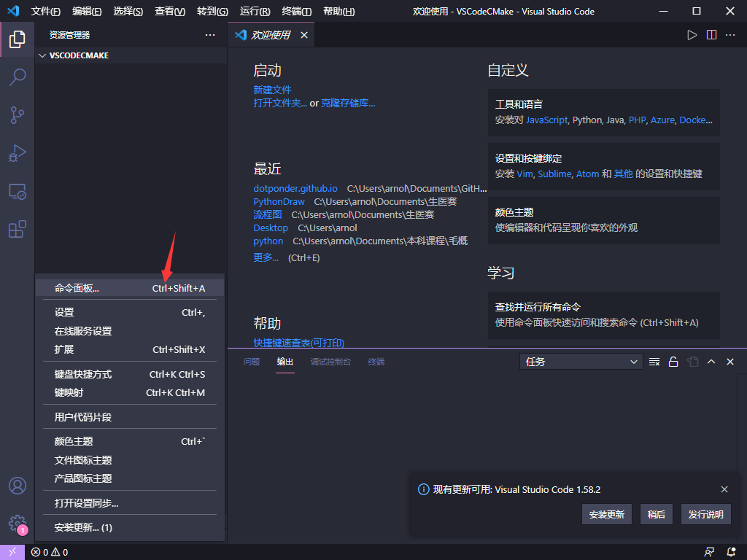The height and width of the screenshot is (560, 747).
Task: Maximize the panel with the chevron up
Action: tap(711, 362)
